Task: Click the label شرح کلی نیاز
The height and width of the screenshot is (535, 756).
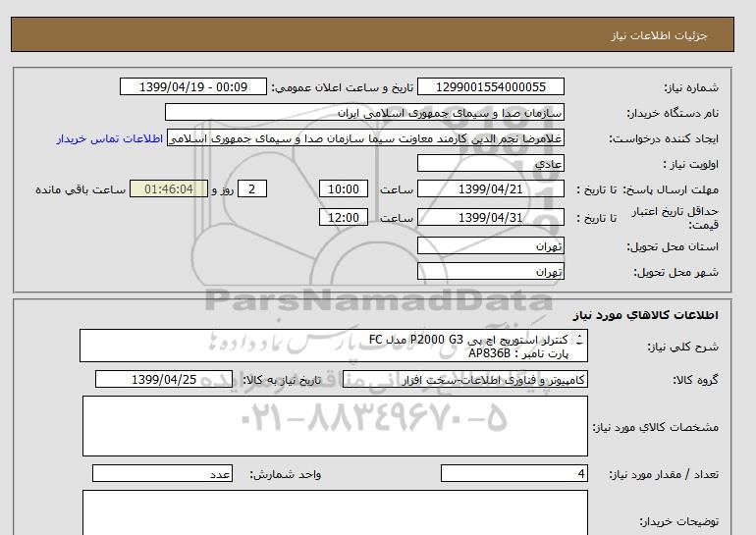Action: coord(682,347)
